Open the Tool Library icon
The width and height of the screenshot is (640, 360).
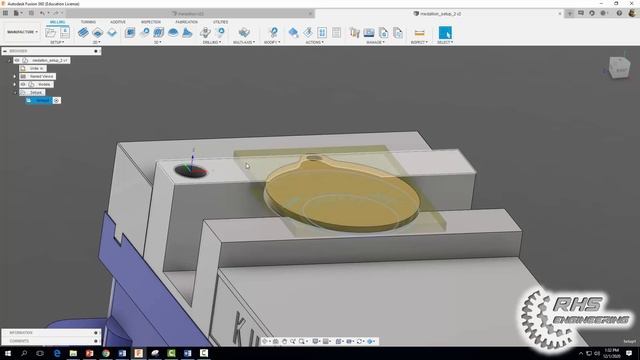click(355, 32)
